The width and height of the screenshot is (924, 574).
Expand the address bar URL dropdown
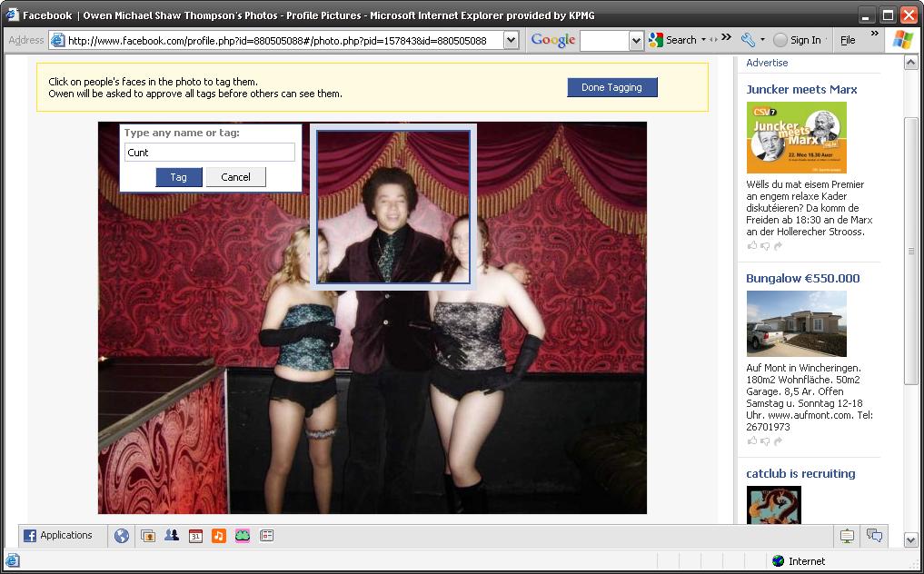click(511, 40)
